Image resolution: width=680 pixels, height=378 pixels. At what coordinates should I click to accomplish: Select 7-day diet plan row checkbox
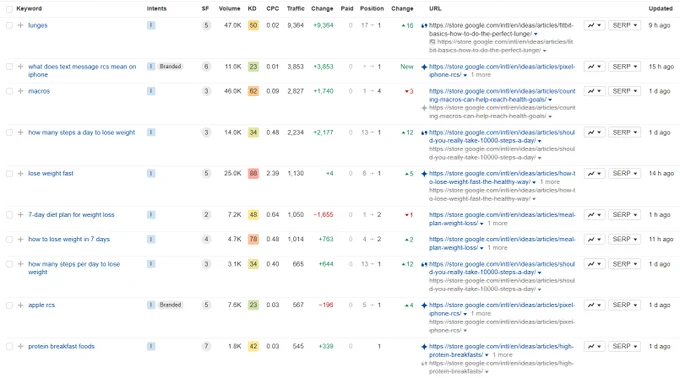coord(9,215)
